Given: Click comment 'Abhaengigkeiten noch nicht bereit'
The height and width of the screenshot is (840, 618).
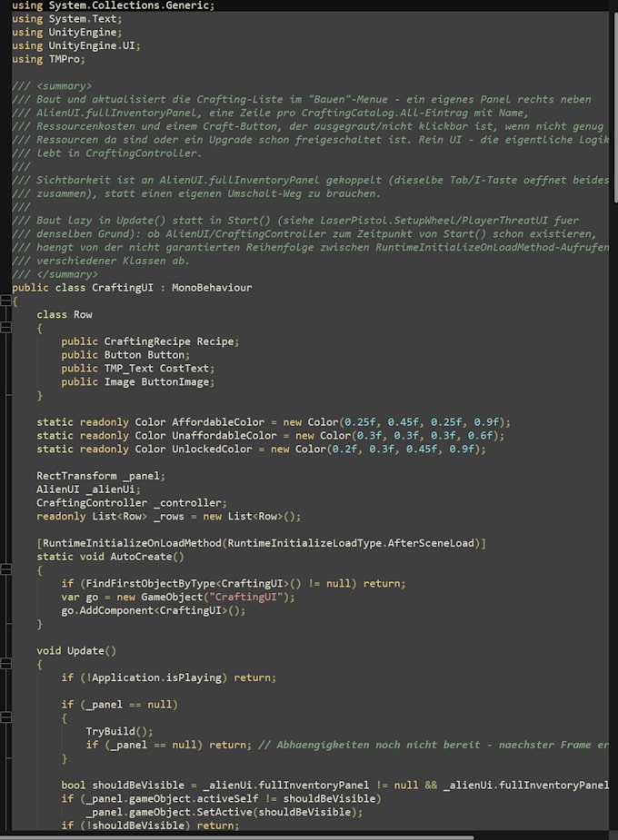Looking at the screenshot, I should 378,745.
